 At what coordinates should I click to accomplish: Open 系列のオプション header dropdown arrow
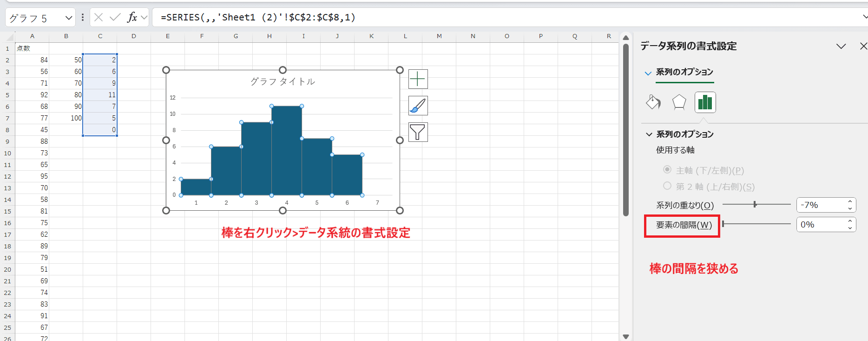click(x=648, y=73)
